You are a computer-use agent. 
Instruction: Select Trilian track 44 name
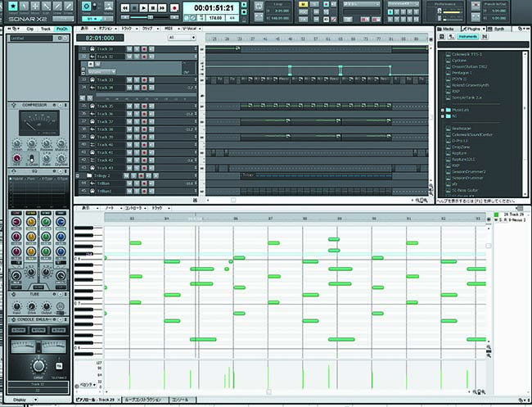coord(103,183)
